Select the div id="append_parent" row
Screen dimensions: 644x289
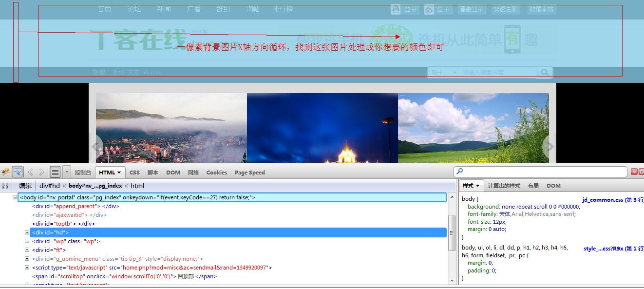click(76, 206)
